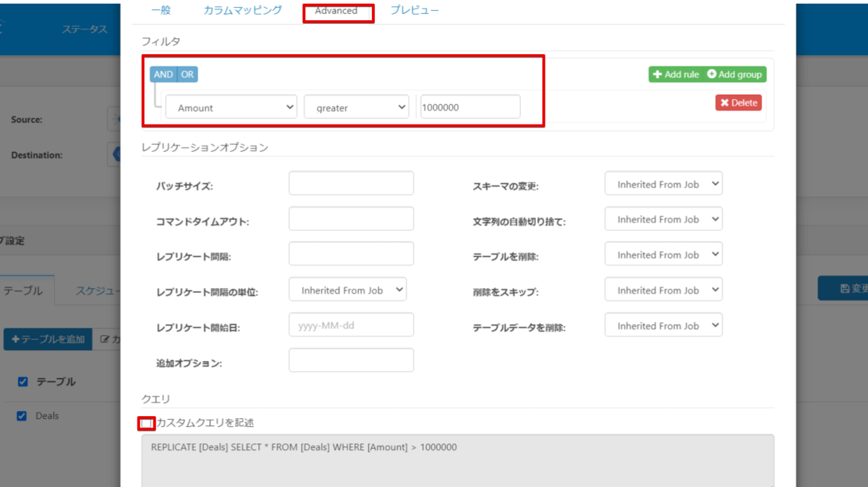Expand the レプリケート間隔の単位 dropdown

tap(348, 290)
